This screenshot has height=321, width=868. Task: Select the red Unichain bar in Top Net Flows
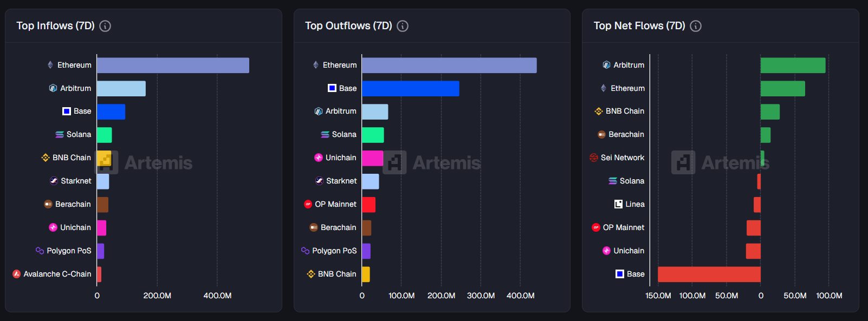753,251
